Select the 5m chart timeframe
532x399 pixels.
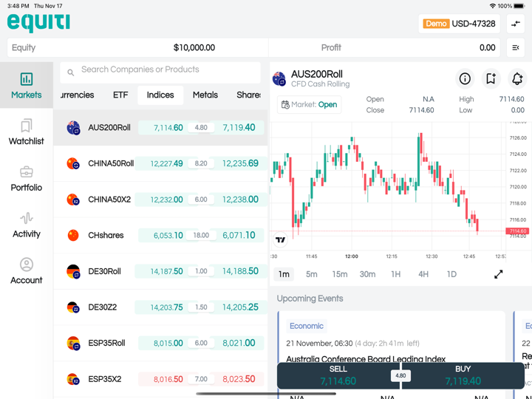tap(312, 274)
